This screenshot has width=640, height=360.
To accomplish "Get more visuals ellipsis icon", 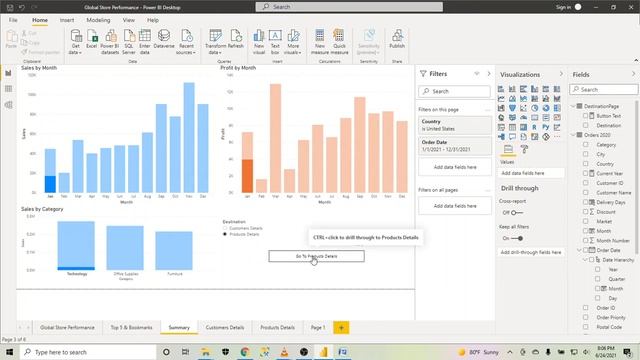I will [557, 137].
